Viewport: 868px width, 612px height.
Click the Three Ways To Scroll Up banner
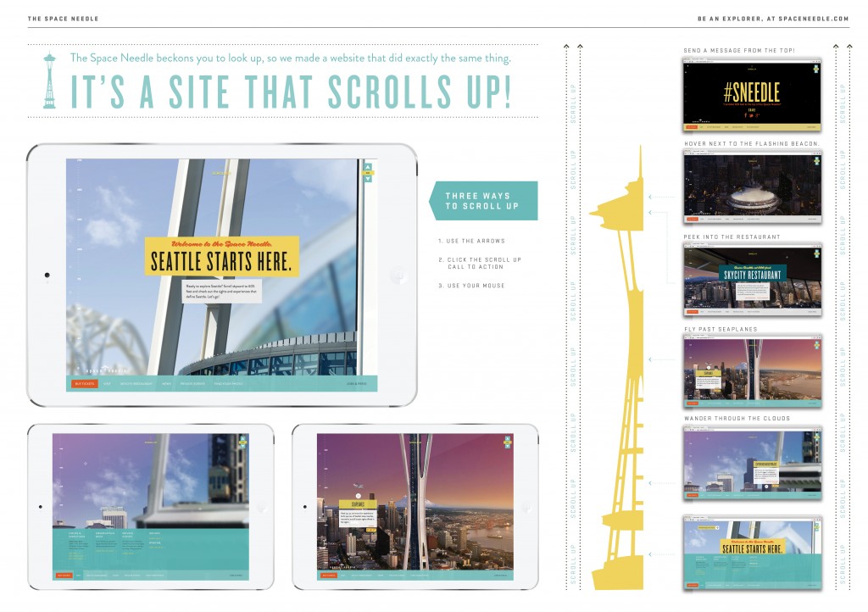[482, 201]
